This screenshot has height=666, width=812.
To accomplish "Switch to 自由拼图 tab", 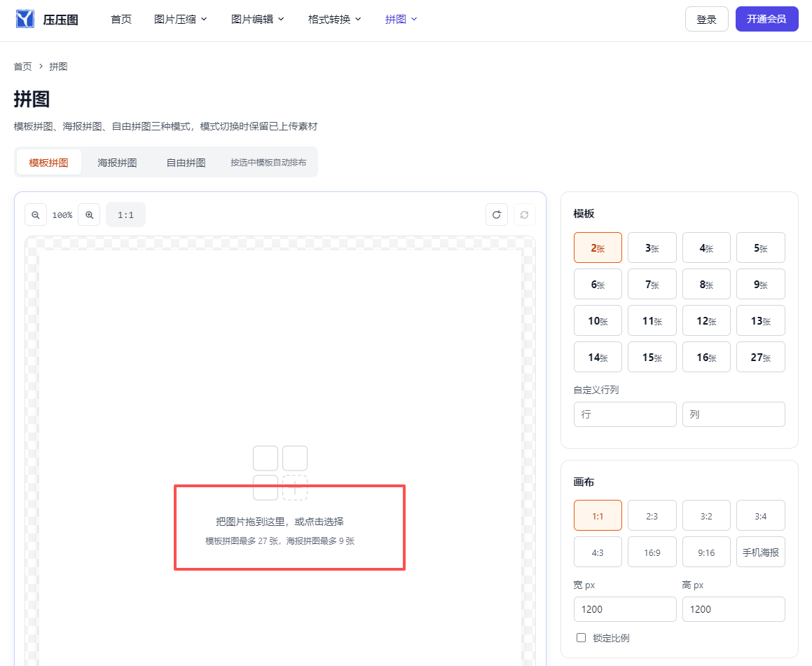I will pos(186,162).
